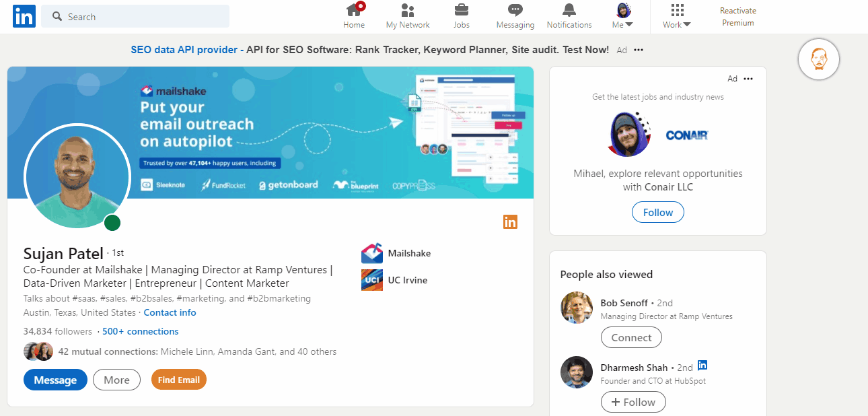This screenshot has width=868, height=416.
Task: Expand the Work apps grid dropdown
Action: point(677,16)
